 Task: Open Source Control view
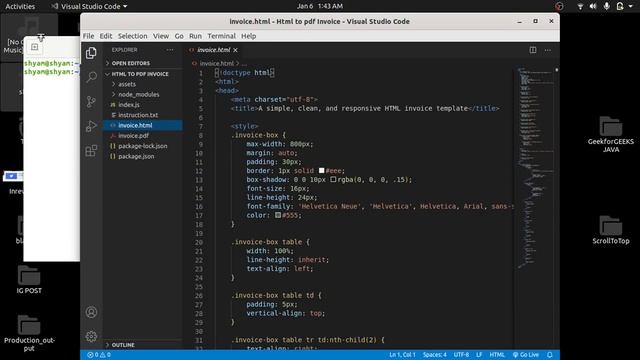click(91, 101)
